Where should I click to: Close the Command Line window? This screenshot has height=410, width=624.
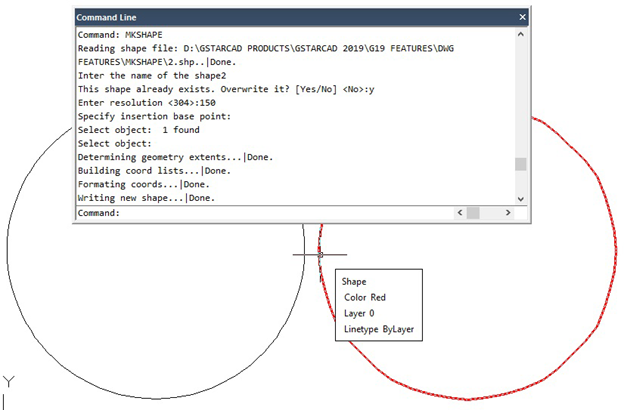tap(522, 17)
